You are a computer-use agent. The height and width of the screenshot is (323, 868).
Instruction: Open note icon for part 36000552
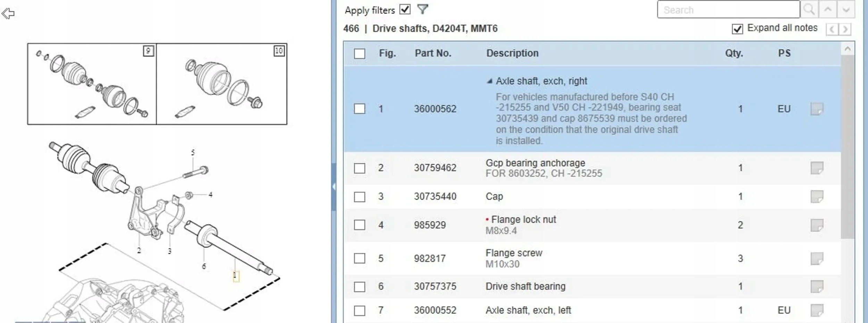click(817, 310)
